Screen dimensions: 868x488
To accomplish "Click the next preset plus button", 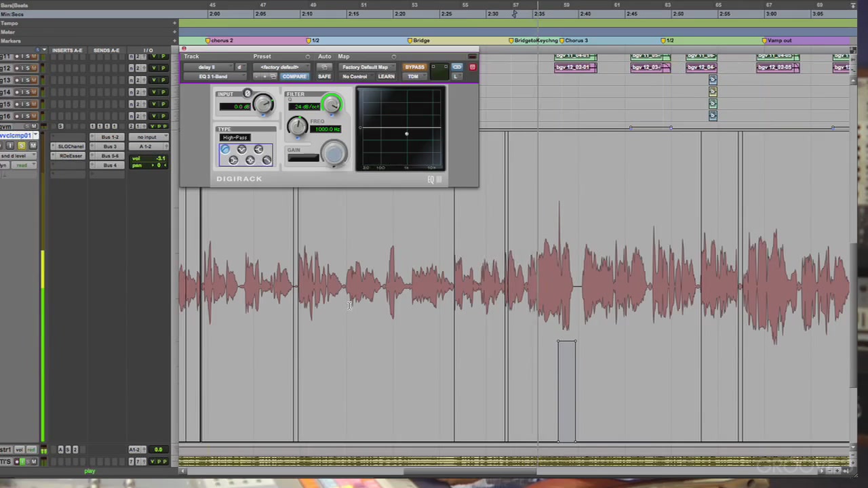I will (265, 77).
